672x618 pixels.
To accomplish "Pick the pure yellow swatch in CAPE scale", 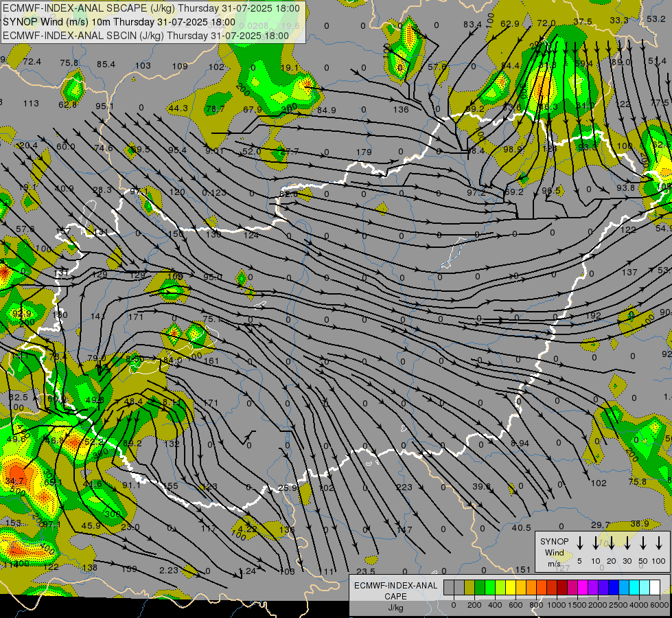I will pyautogui.click(x=511, y=587).
